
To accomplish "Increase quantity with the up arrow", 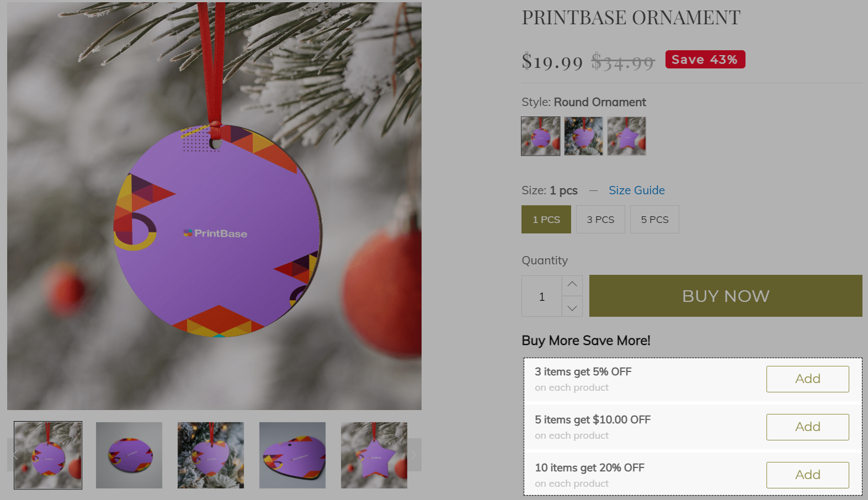I will pyautogui.click(x=572, y=285).
